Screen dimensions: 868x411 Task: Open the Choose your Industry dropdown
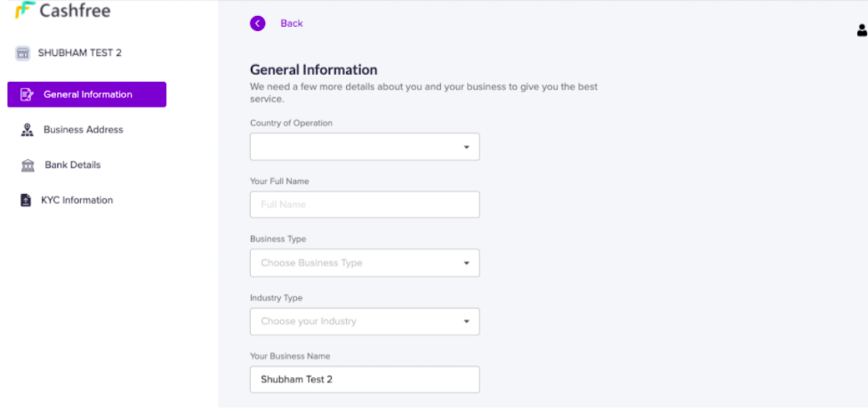point(365,321)
